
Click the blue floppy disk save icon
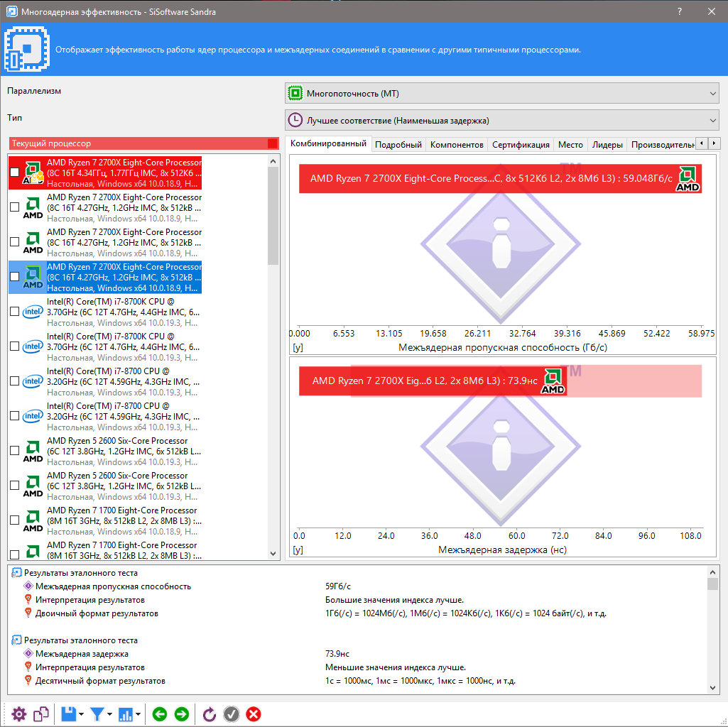click(x=69, y=714)
